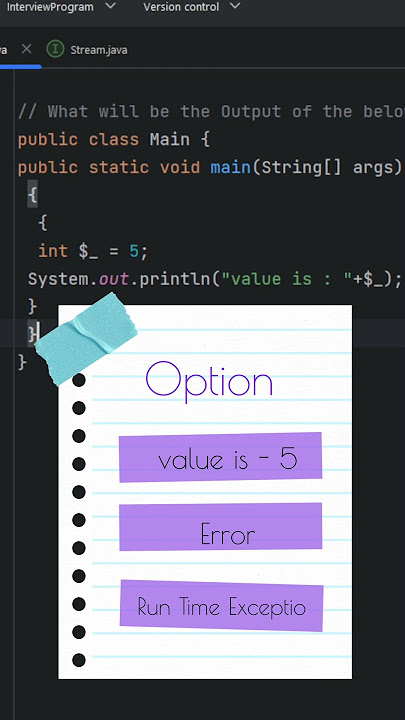
Task: Click the highlighted opening brace of main
Action: (x=32, y=195)
